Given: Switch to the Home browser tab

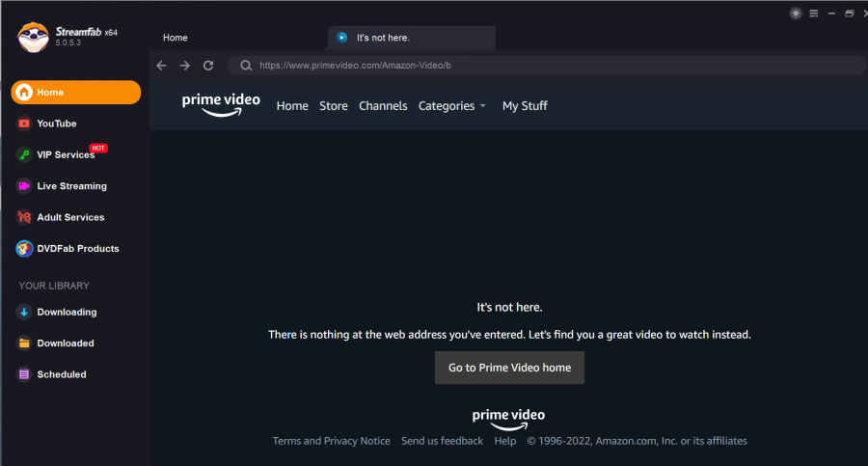Looking at the screenshot, I should pos(175,38).
